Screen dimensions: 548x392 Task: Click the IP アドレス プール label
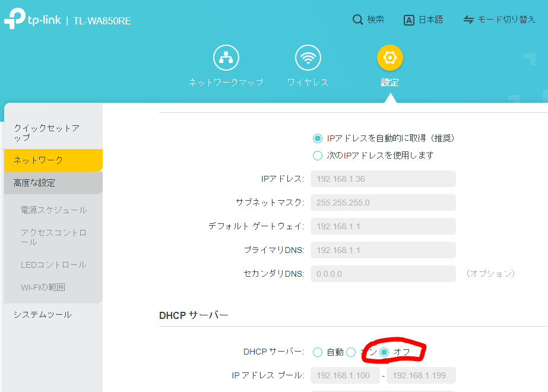(268, 375)
